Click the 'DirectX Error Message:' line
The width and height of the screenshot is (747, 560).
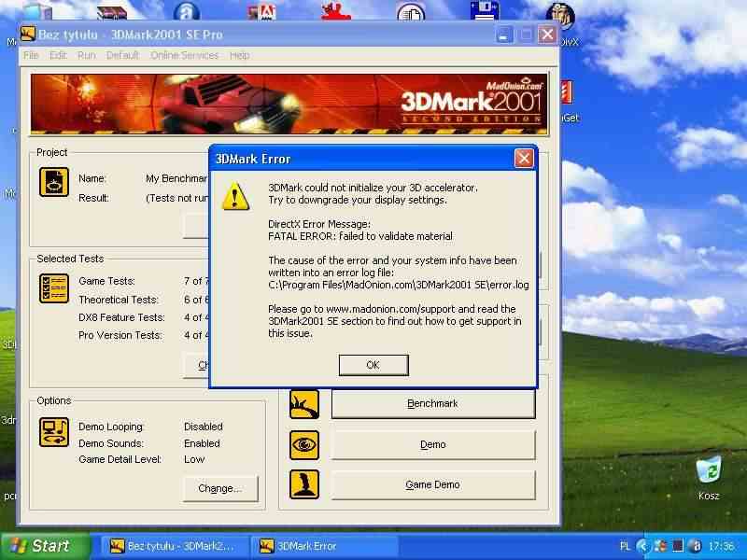319,224
